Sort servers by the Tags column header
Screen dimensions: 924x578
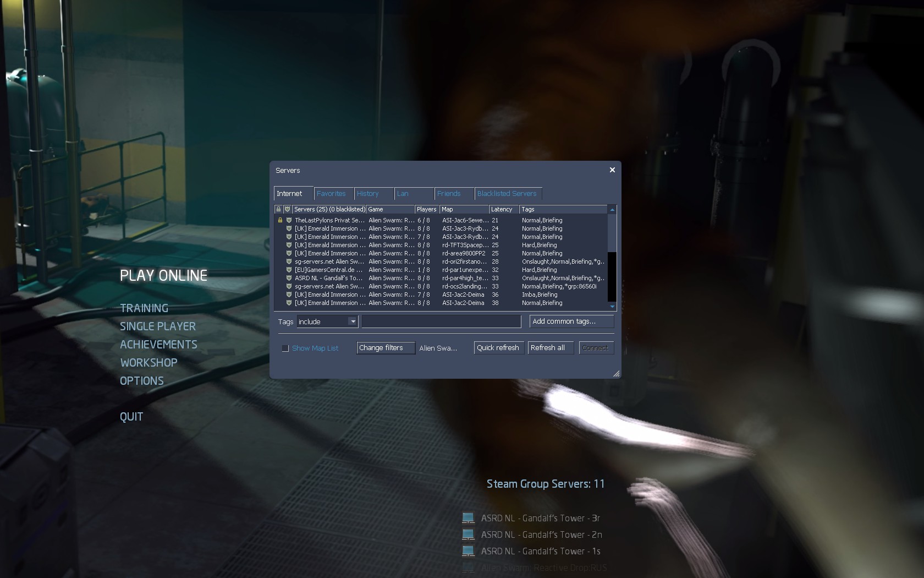[x=563, y=209]
